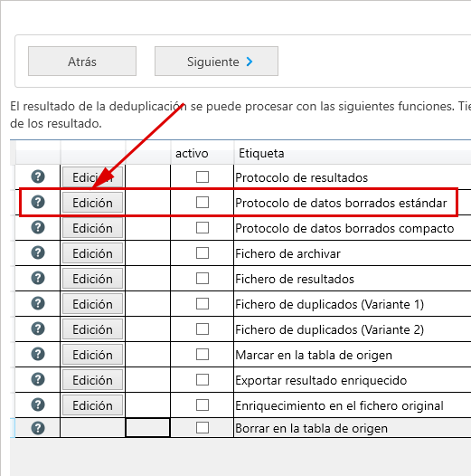
Task: Select the Fichero de duplicados (Variante 2) label
Action: click(329, 329)
